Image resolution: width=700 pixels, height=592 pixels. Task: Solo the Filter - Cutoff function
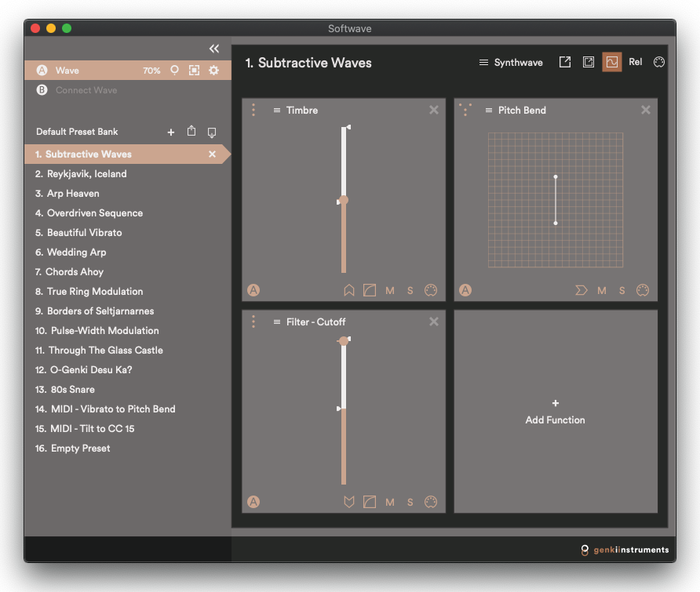(410, 503)
